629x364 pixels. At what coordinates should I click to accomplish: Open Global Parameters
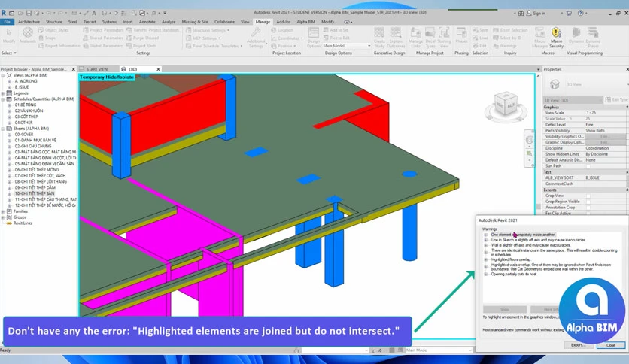102,46
